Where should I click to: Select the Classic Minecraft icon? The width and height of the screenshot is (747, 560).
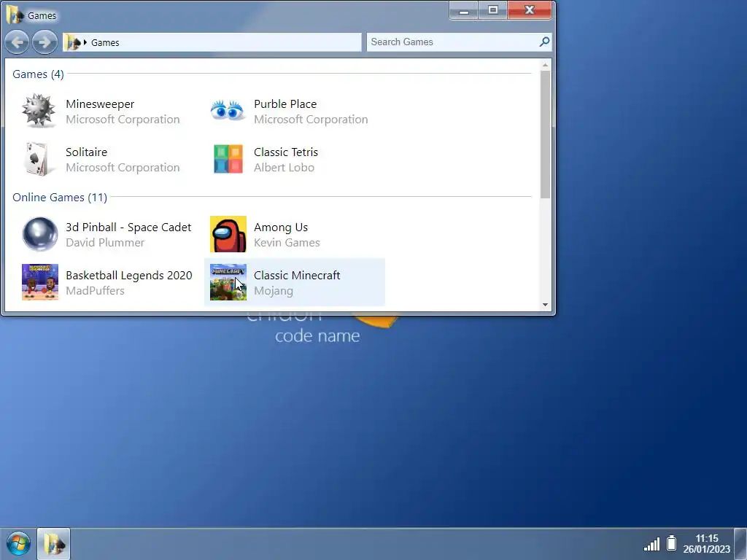[x=228, y=282]
